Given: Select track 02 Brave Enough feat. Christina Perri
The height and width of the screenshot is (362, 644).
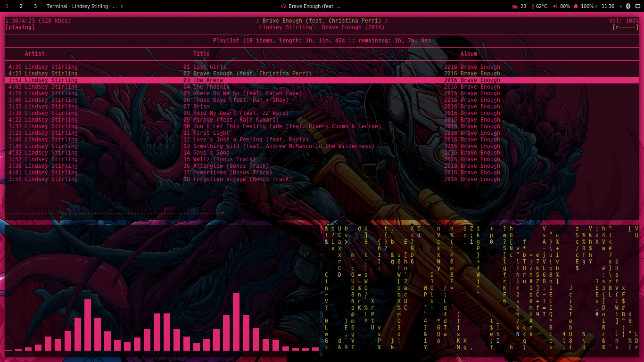Looking at the screenshot, I should pos(322,74).
